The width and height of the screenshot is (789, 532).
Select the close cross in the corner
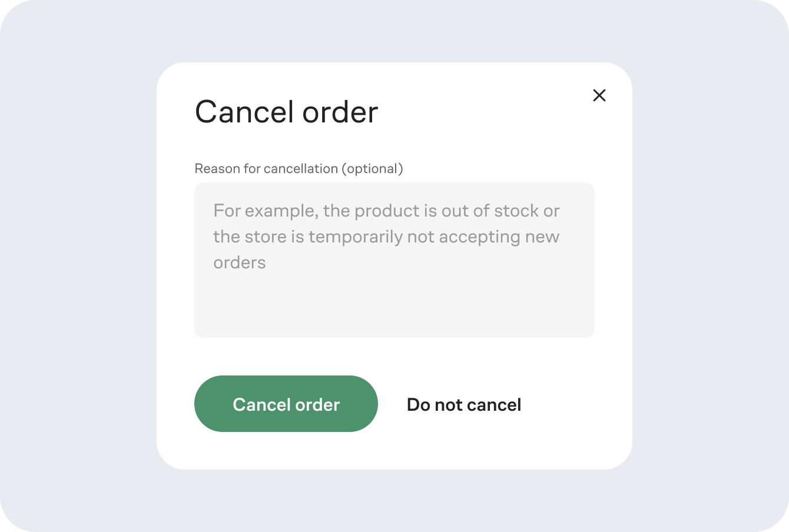click(599, 95)
